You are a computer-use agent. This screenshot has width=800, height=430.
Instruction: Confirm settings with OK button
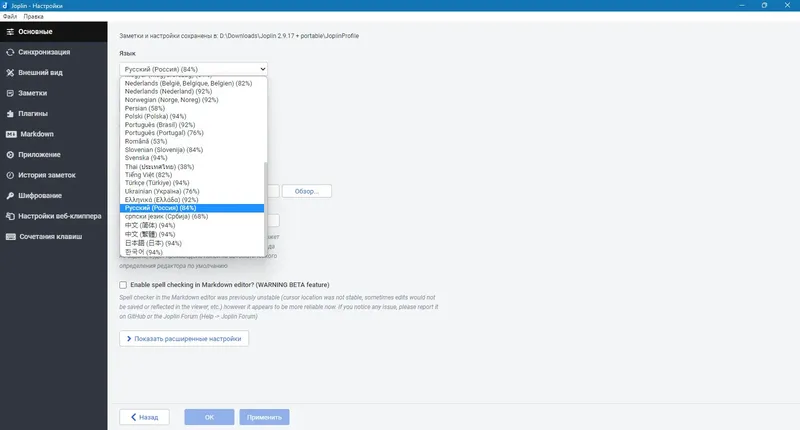tap(209, 417)
